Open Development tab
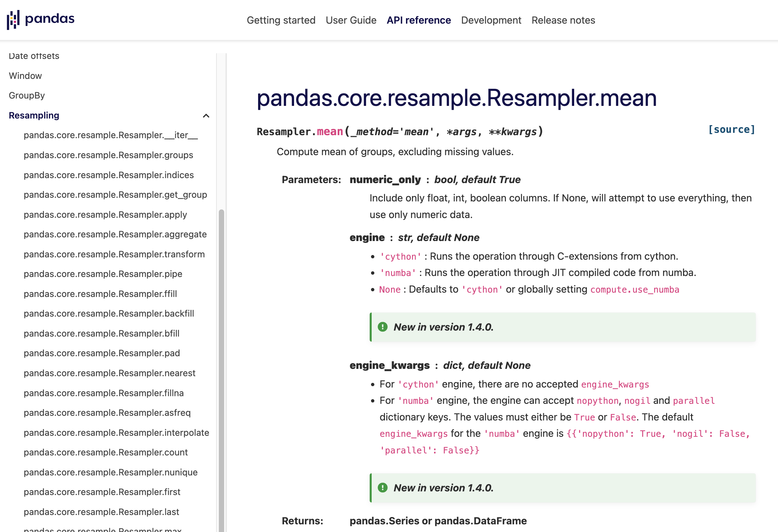Screen dimensions: 778x532 coord(491,20)
